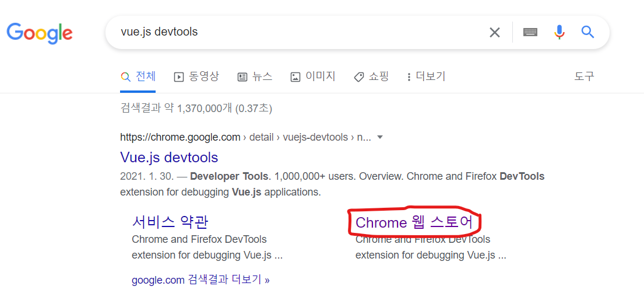644x293 pixels.
Task: Click the blue magnifier search button
Action: [x=587, y=32]
